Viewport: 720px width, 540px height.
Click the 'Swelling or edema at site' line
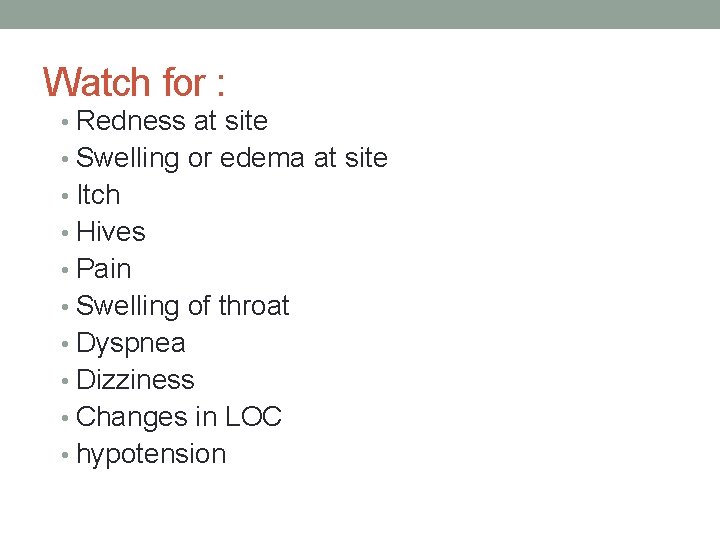point(232,158)
